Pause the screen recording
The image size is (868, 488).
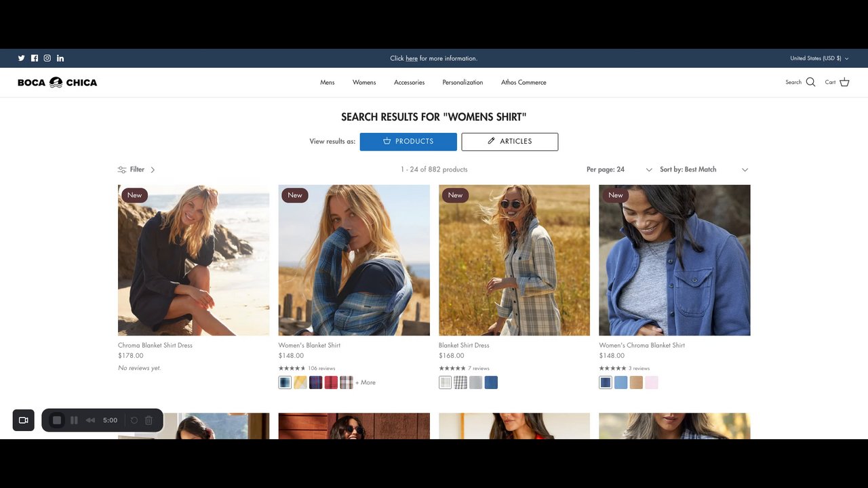tap(74, 420)
